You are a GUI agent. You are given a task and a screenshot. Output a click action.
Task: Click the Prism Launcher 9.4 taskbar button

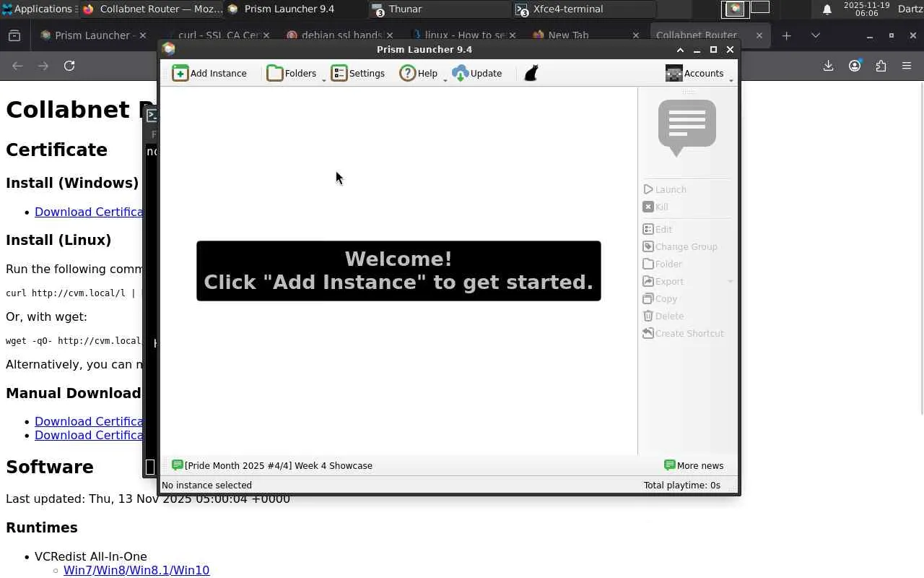pos(296,9)
